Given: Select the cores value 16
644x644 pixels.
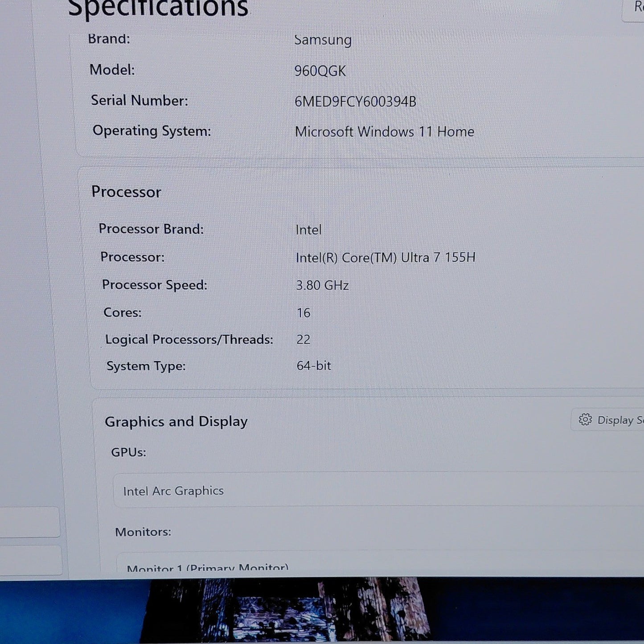Looking at the screenshot, I should point(304,313).
